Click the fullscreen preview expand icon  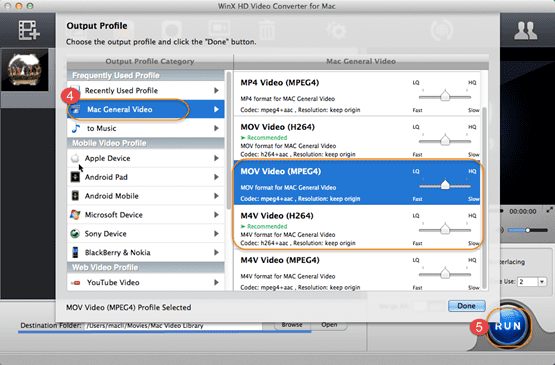(x=550, y=210)
